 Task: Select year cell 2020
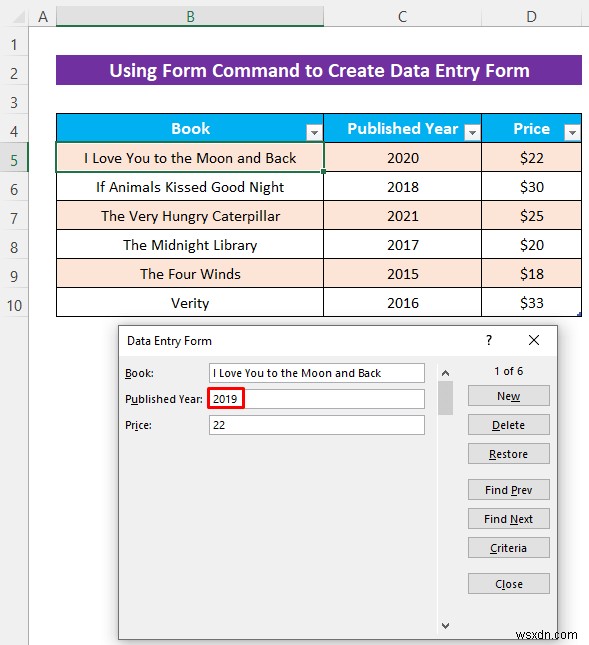pos(402,158)
